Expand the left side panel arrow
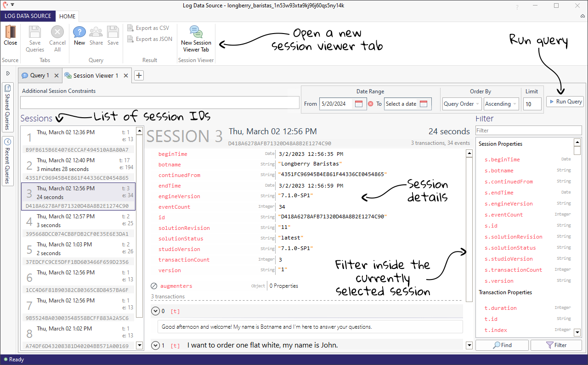This screenshot has width=588, height=365. click(8, 73)
